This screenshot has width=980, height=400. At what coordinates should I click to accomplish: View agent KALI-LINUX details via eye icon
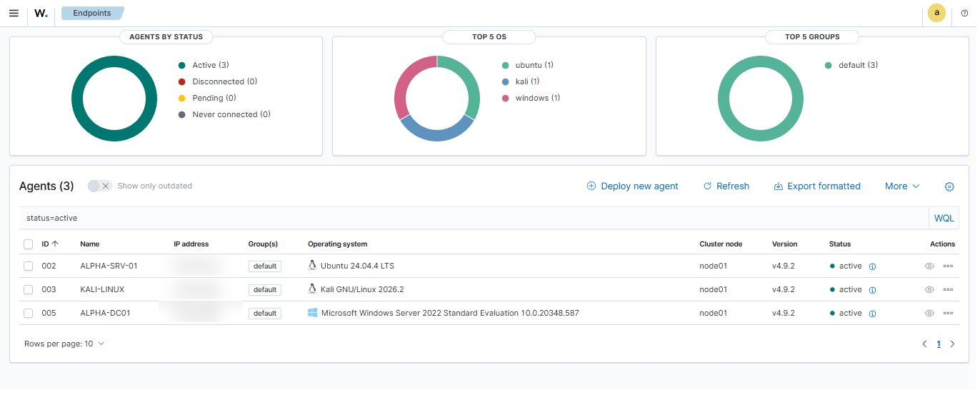tap(929, 289)
